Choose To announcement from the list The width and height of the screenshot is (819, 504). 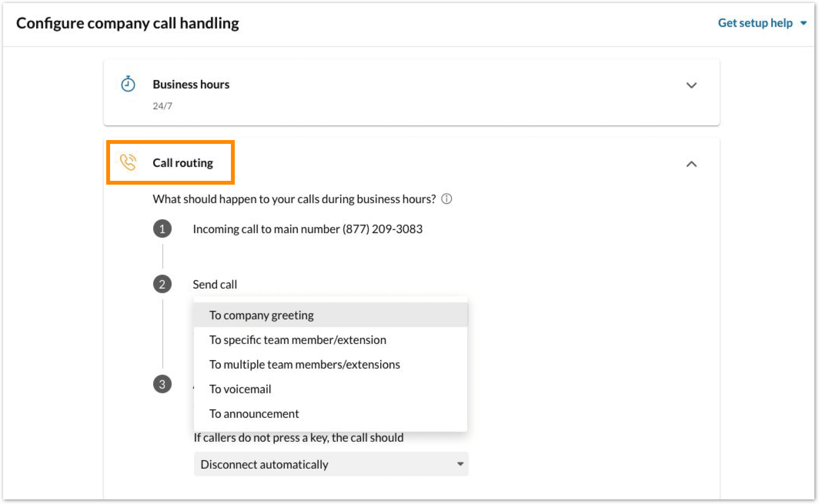click(x=254, y=414)
